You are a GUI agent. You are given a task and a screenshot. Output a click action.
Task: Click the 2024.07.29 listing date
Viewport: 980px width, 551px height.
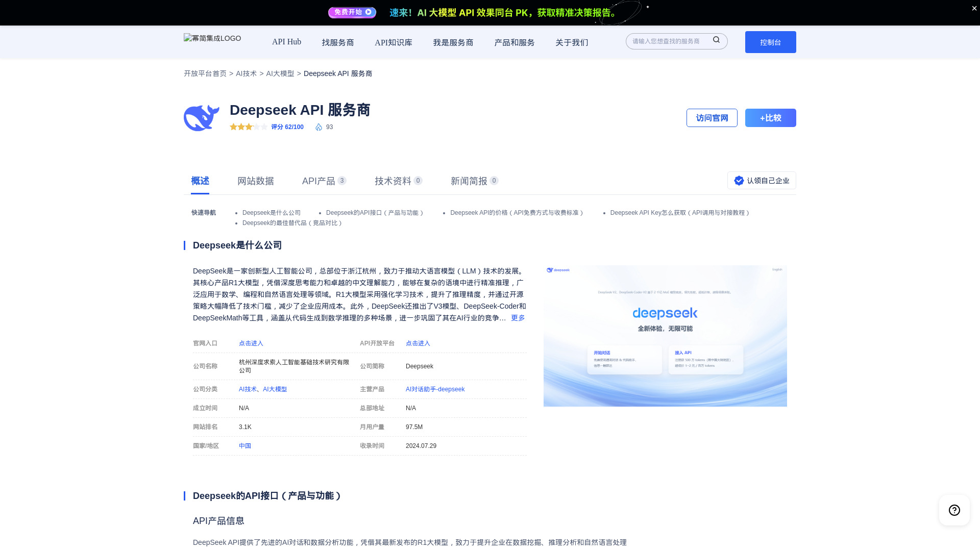pos(421,446)
